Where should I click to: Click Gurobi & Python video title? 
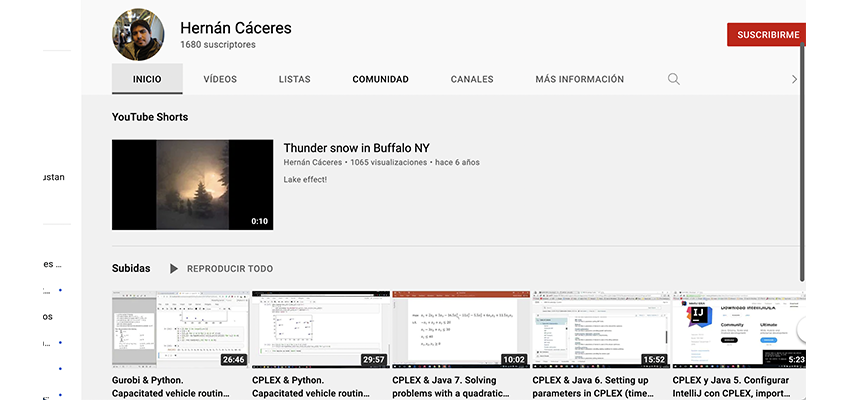point(171,387)
